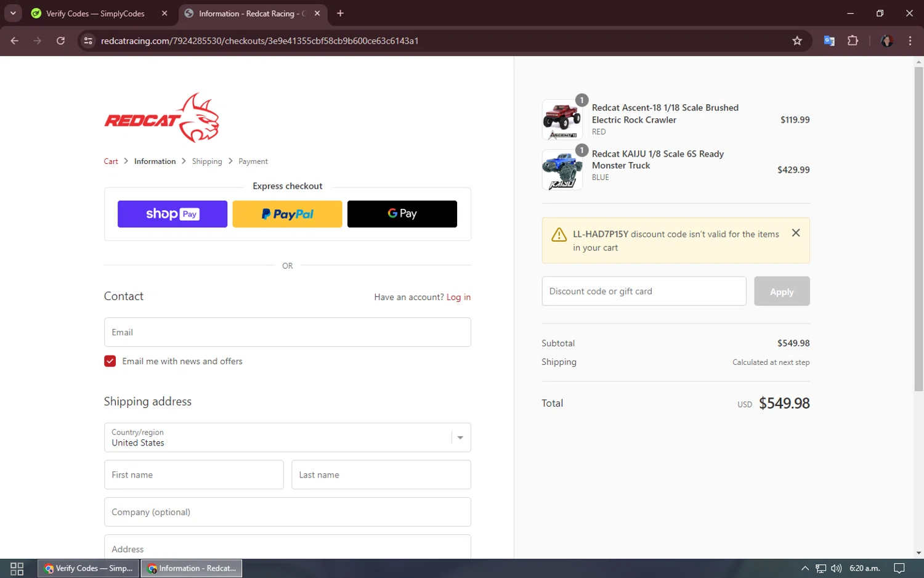Open the clock showing 6:20 a.m.
Image resolution: width=924 pixels, height=578 pixels.
click(865, 568)
